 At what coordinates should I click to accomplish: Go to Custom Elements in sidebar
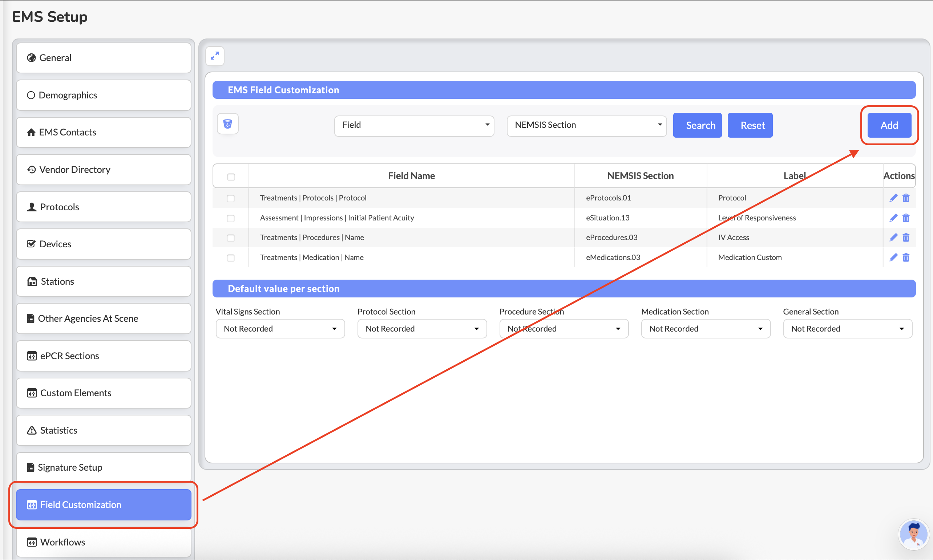coord(104,393)
